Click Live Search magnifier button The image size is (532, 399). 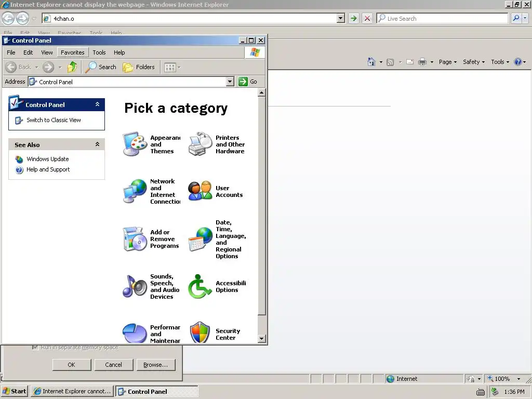pos(516,18)
